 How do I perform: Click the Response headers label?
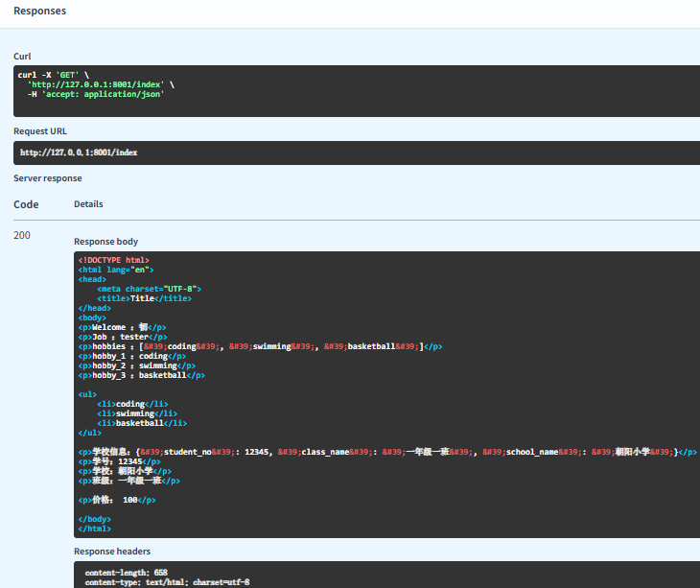click(112, 552)
